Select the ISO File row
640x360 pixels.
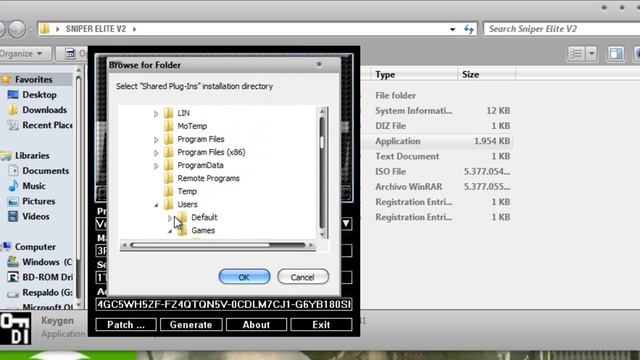437,171
